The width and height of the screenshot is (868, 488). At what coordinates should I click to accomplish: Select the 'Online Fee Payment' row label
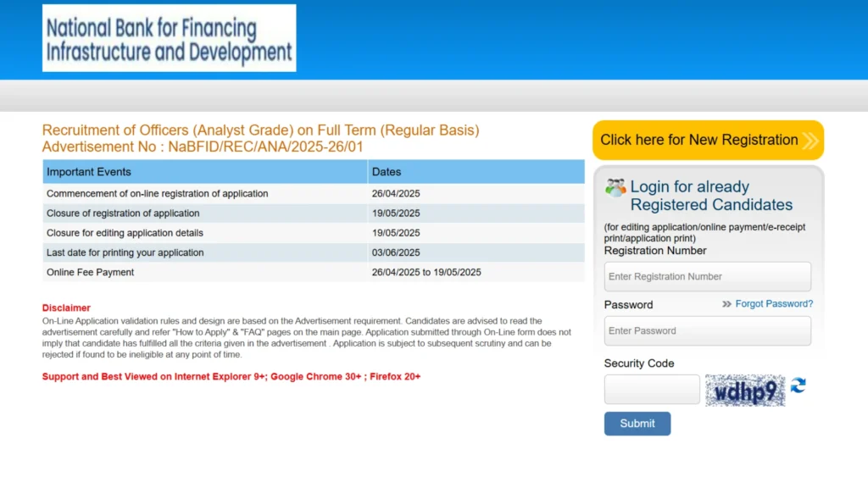point(90,272)
